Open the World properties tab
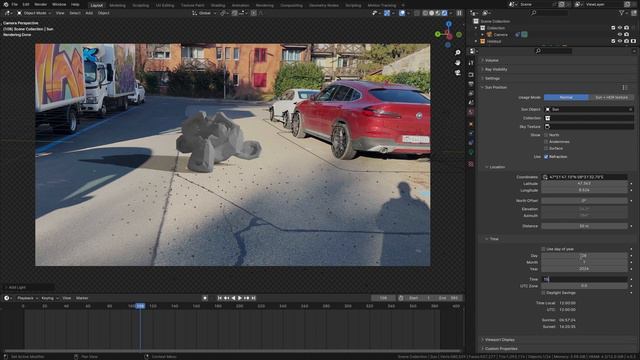 pos(471,112)
